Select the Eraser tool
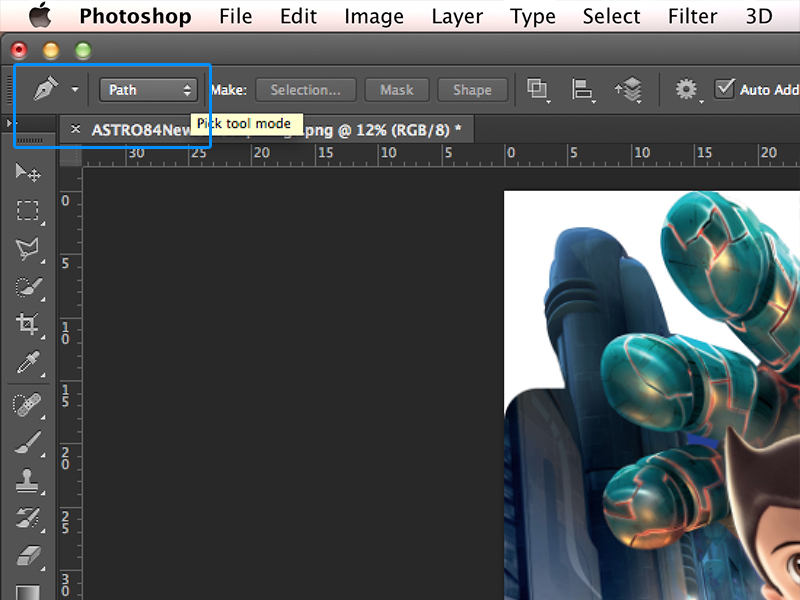 tap(28, 556)
